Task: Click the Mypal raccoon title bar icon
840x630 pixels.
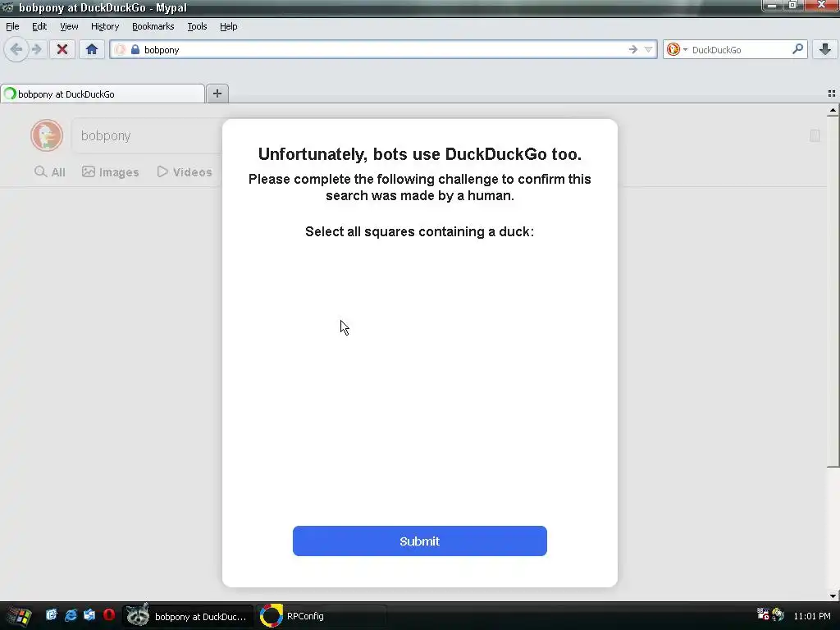Action: coord(8,7)
